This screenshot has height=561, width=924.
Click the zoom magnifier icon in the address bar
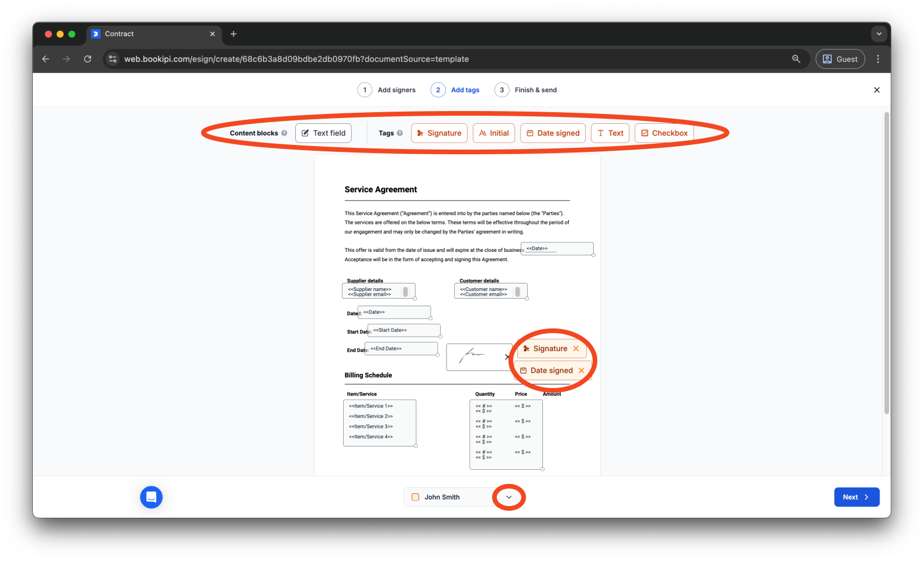coord(796,59)
